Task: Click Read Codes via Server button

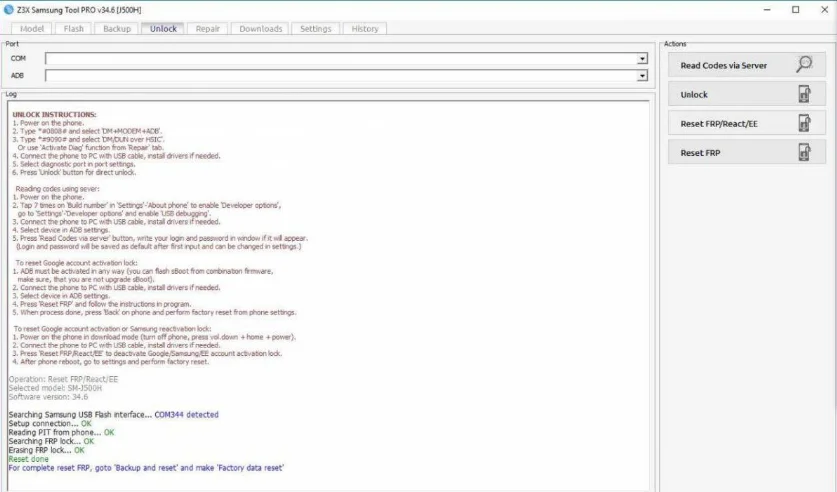Action: click(746, 65)
